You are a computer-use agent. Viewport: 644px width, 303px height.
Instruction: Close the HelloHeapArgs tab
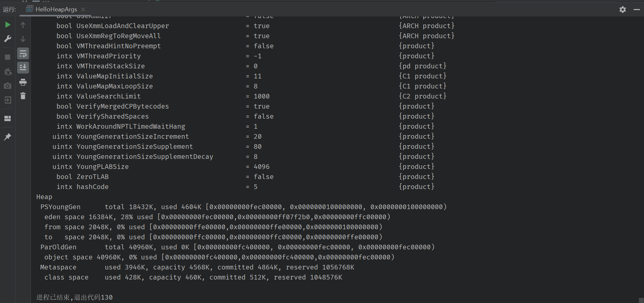click(x=83, y=9)
